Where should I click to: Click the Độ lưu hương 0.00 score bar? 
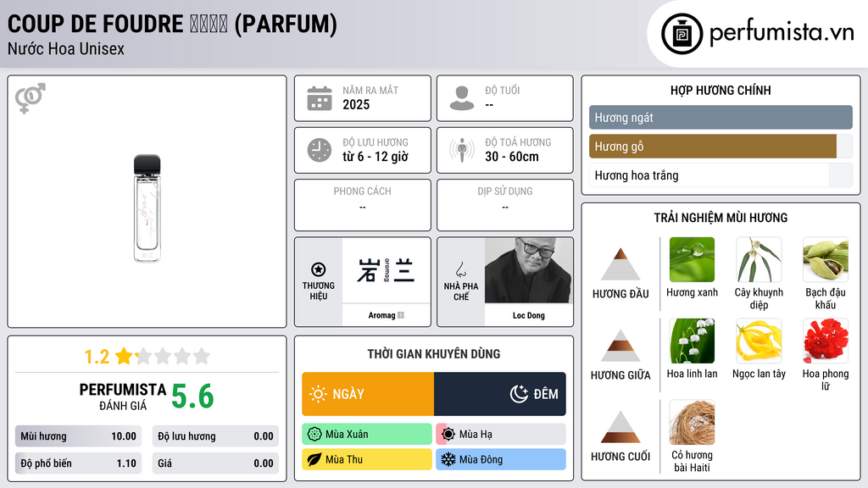point(215,436)
